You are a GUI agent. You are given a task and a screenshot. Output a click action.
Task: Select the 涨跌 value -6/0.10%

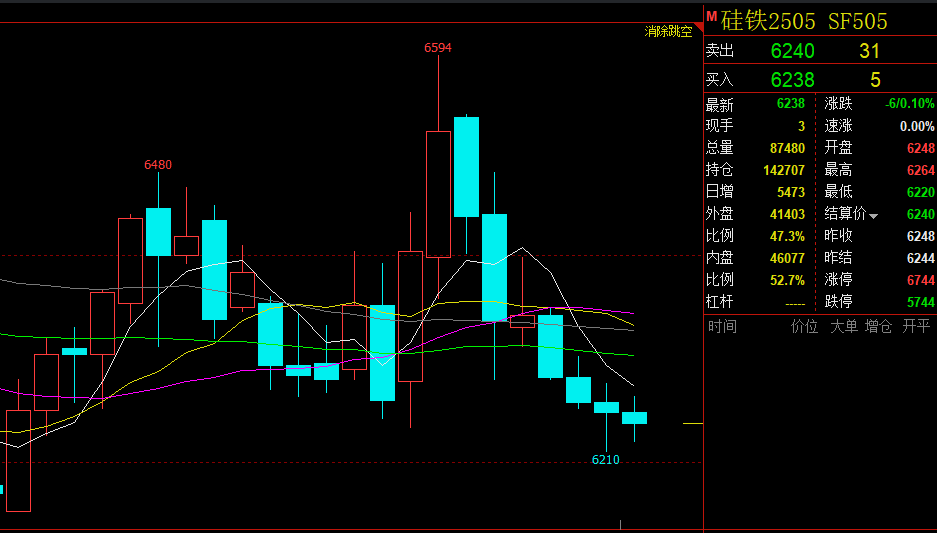pyautogui.click(x=910, y=104)
